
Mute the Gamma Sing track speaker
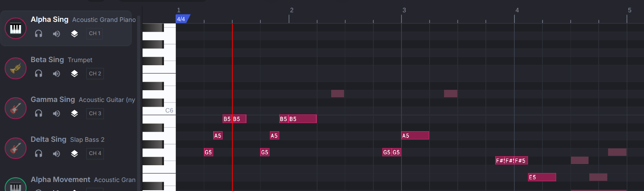tap(57, 113)
